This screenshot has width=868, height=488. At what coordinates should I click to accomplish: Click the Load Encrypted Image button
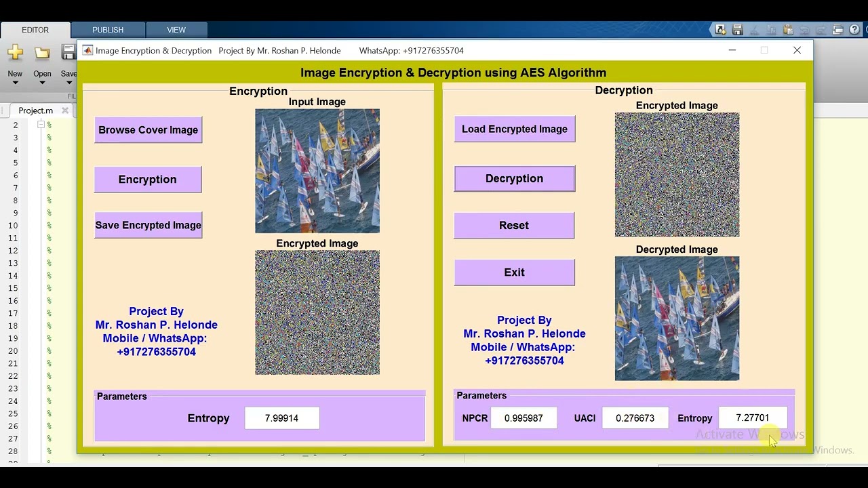coord(515,129)
